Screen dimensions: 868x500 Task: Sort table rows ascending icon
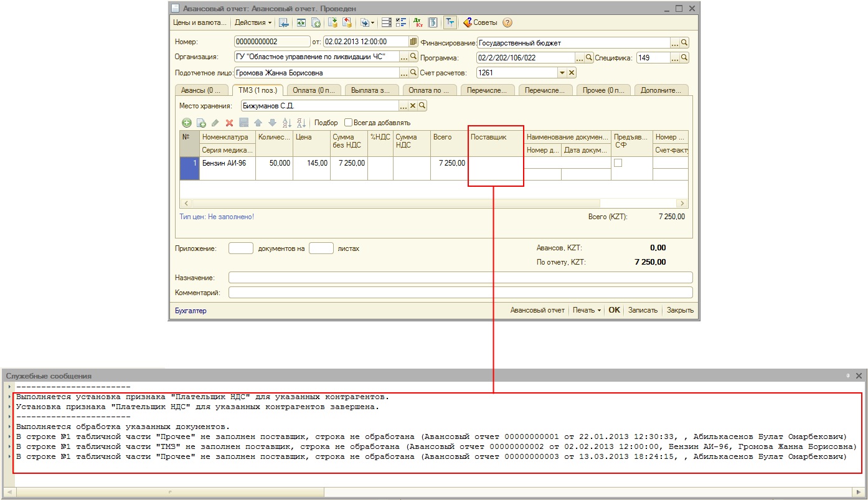click(x=286, y=123)
